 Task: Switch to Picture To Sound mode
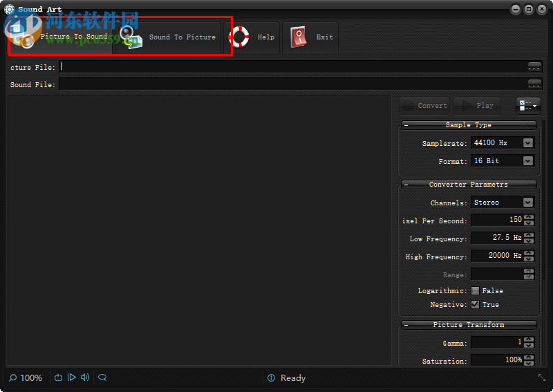click(61, 37)
